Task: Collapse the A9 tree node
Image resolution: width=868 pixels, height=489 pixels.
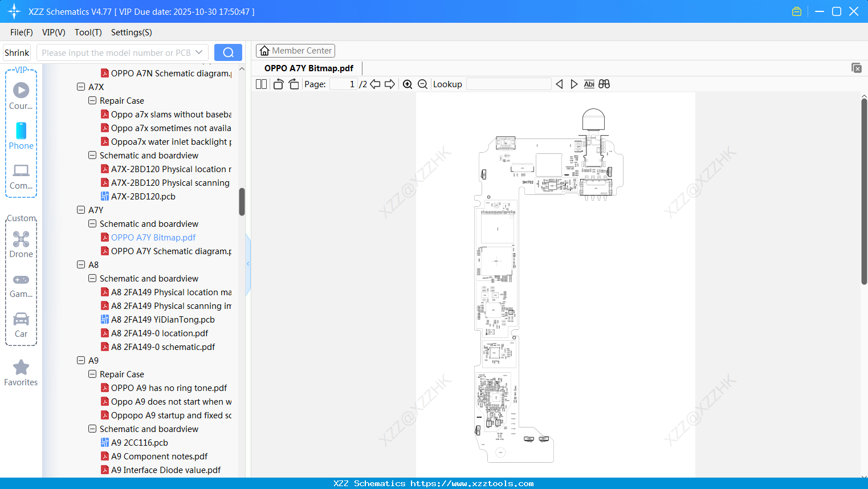Action: [x=81, y=361]
